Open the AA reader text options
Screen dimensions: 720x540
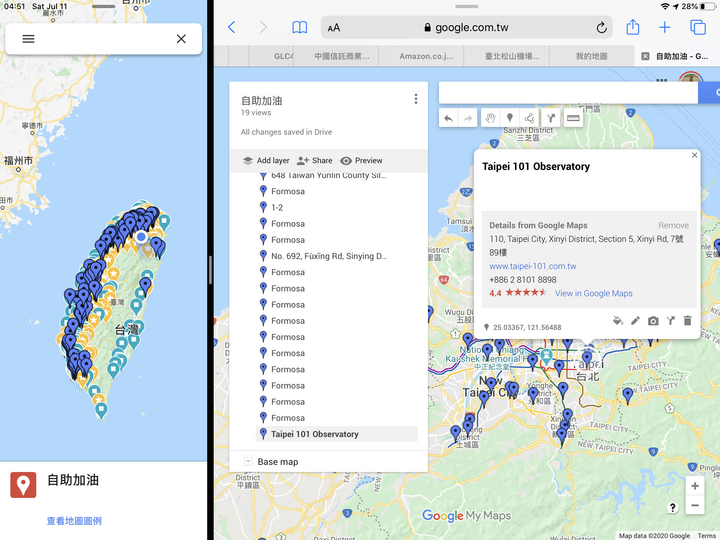tap(334, 28)
